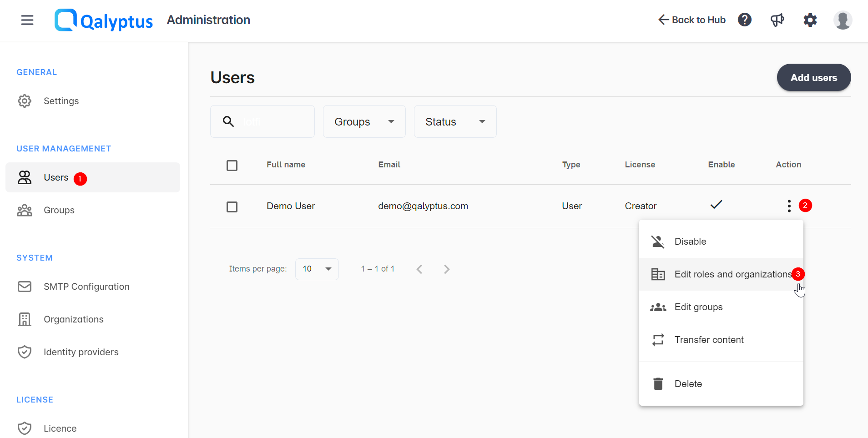Click the help question mark icon
This screenshot has height=438, width=868.
(744, 20)
